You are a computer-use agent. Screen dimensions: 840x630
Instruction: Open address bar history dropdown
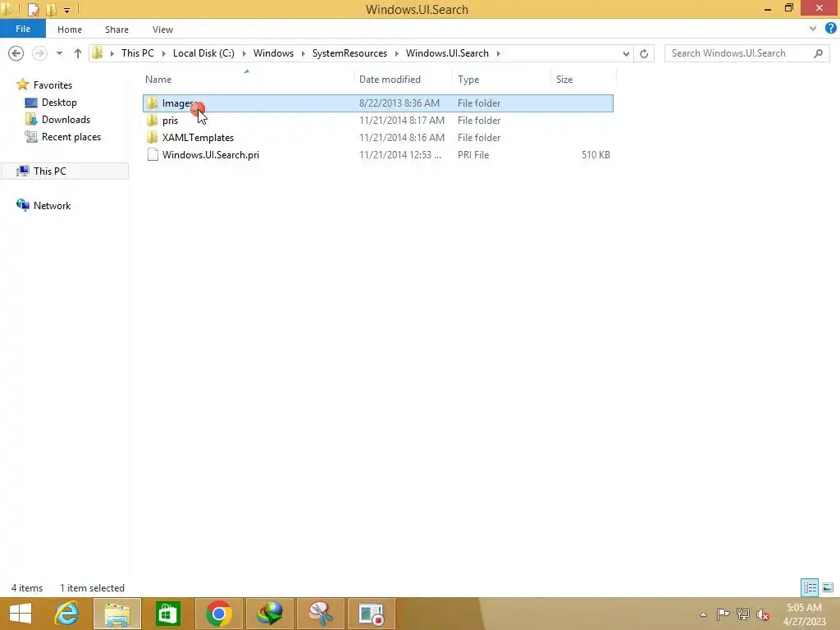(x=626, y=53)
